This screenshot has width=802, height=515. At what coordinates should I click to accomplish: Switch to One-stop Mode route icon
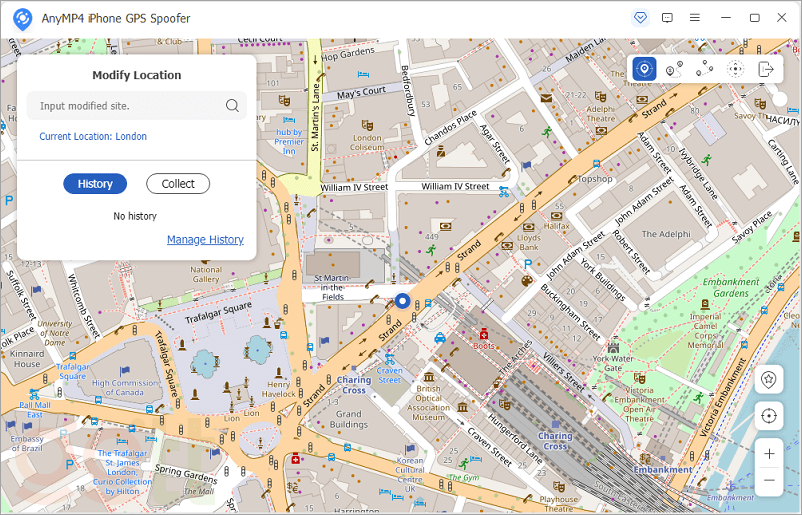click(674, 69)
